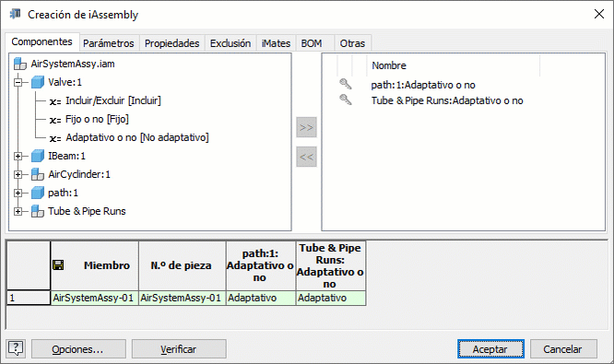
Task: Click the Opciones... button
Action: pyautogui.click(x=78, y=348)
